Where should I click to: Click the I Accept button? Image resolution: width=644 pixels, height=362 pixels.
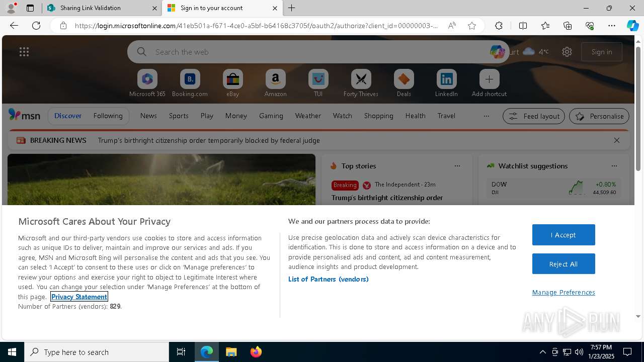[563, 235]
